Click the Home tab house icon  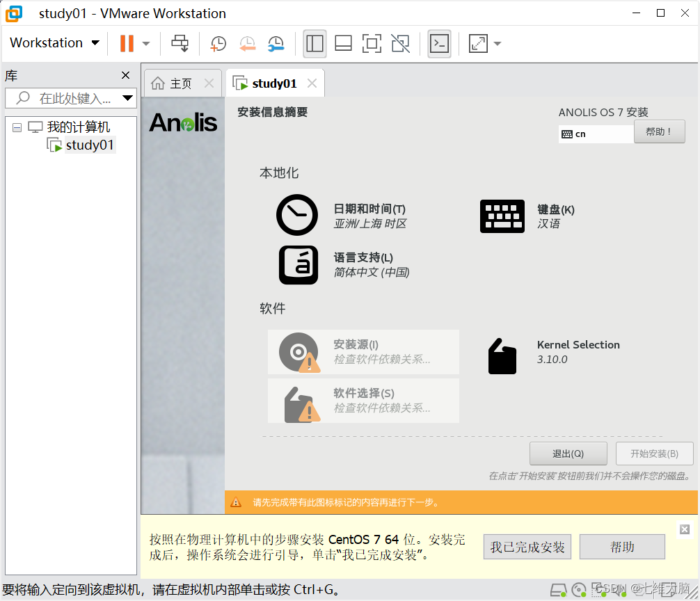pos(157,83)
